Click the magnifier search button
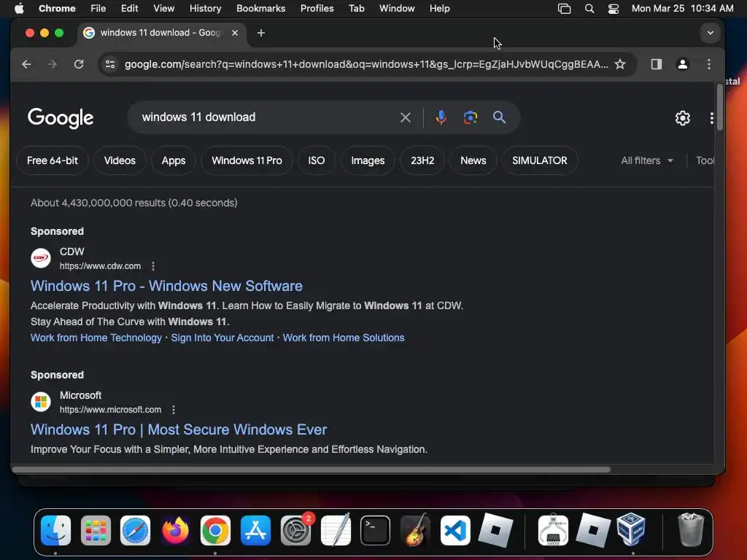 click(x=499, y=117)
